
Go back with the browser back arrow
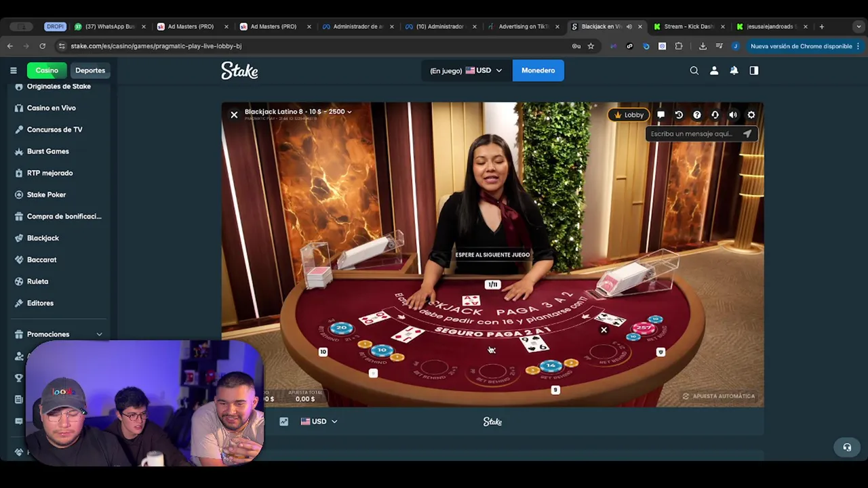[x=9, y=46]
